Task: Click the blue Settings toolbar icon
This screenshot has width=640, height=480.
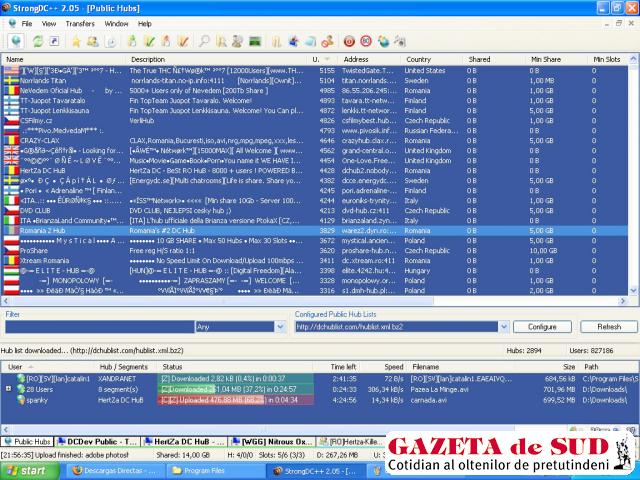Action: coord(293,41)
